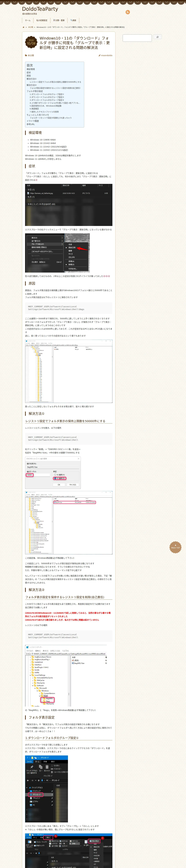Click the search submit magnifier button

(x=157, y=37)
